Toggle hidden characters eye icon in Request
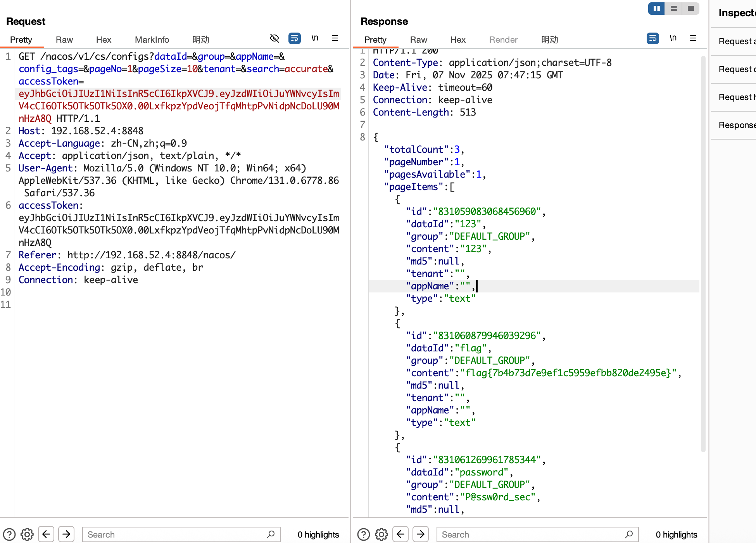 274,38
